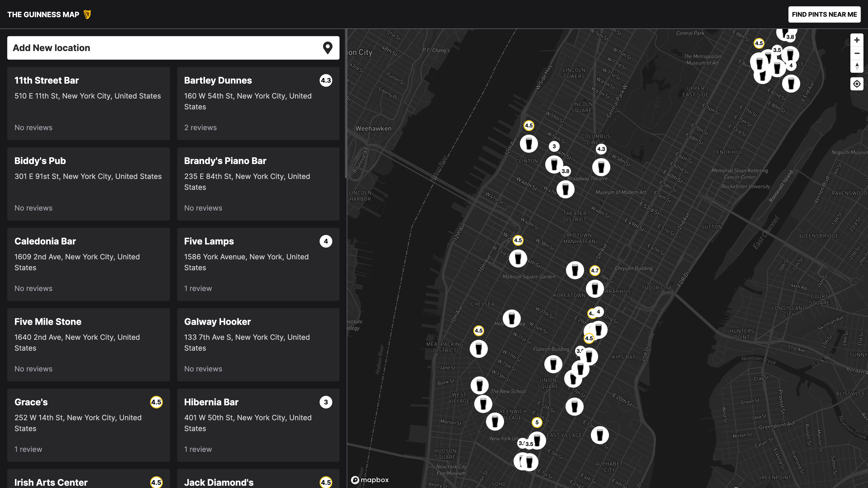Select Brandy's Piano Bar listing
This screenshot has width=868, height=488.
click(x=258, y=184)
